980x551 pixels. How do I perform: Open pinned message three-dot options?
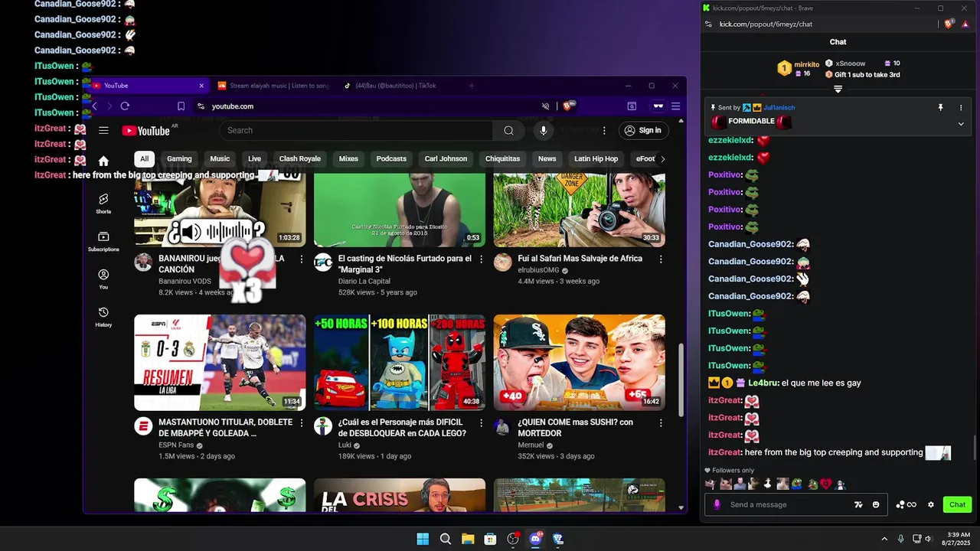(961, 108)
